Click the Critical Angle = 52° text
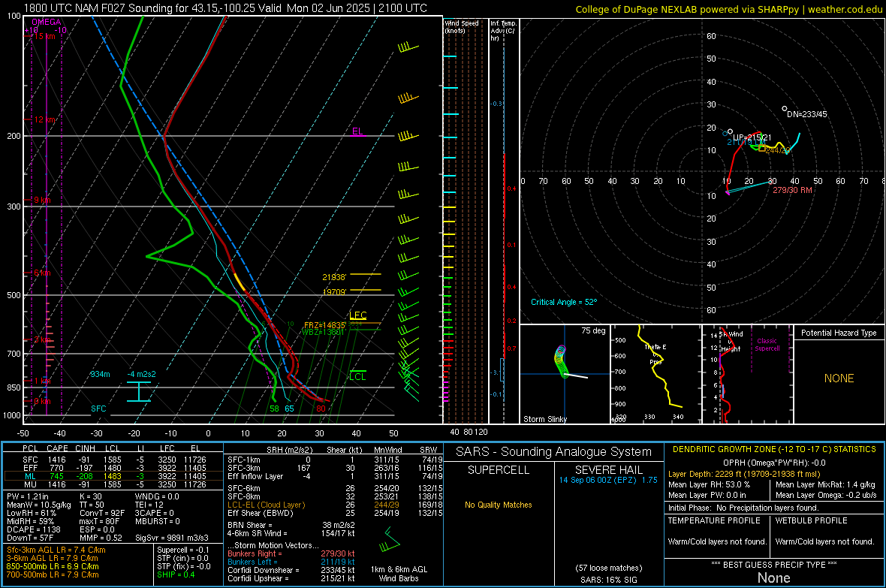886x588 pixels. pyautogui.click(x=564, y=302)
